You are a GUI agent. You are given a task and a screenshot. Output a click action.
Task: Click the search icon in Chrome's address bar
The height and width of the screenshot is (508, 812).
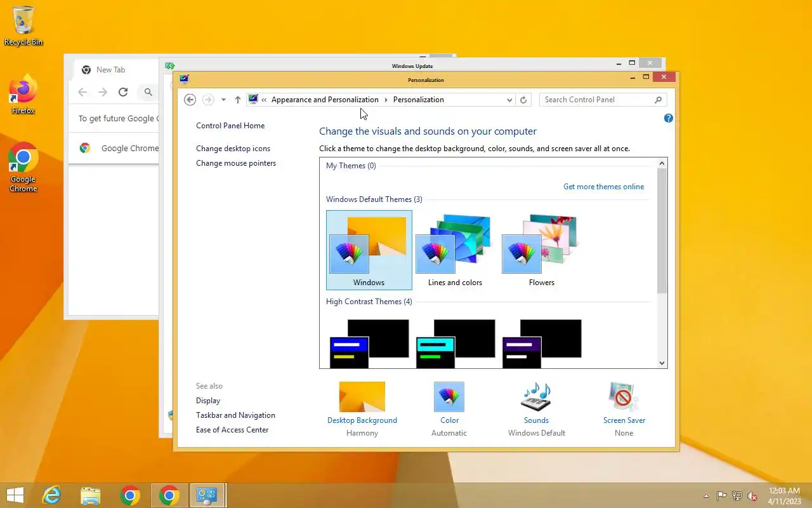148,92
